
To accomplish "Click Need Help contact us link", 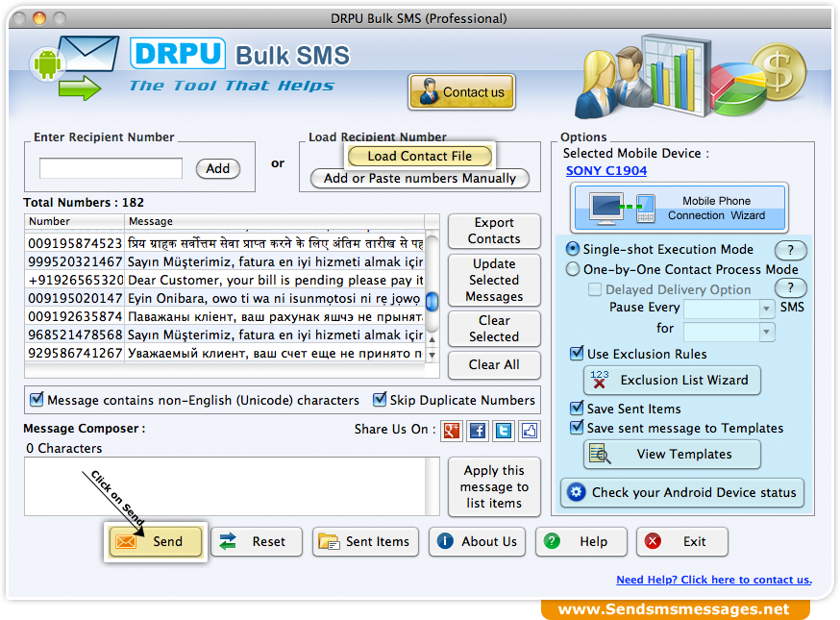I will 713,580.
